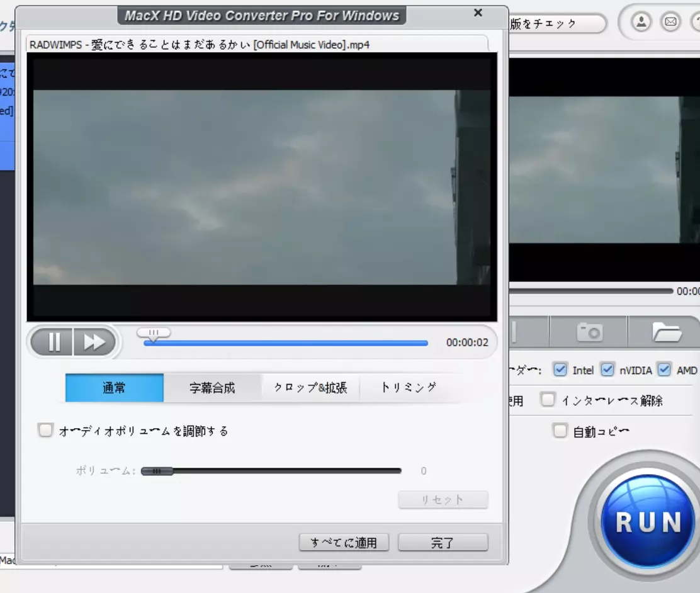Click the volume slider handle
This screenshot has height=593, width=700.
coord(156,471)
